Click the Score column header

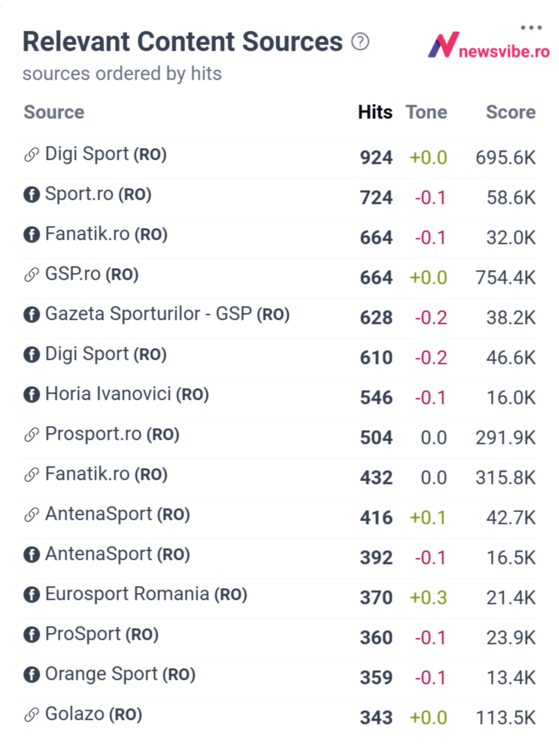coord(510,112)
